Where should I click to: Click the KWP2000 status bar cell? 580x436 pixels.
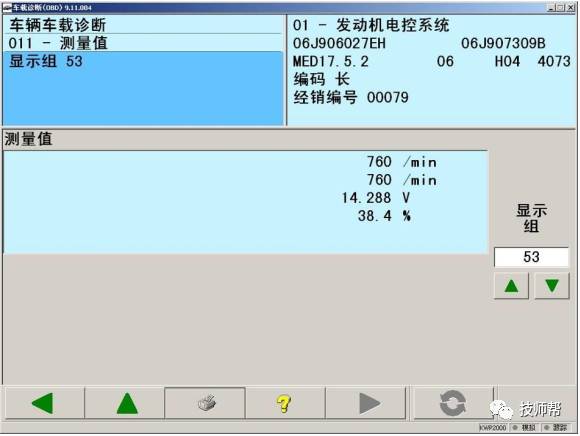click(493, 428)
